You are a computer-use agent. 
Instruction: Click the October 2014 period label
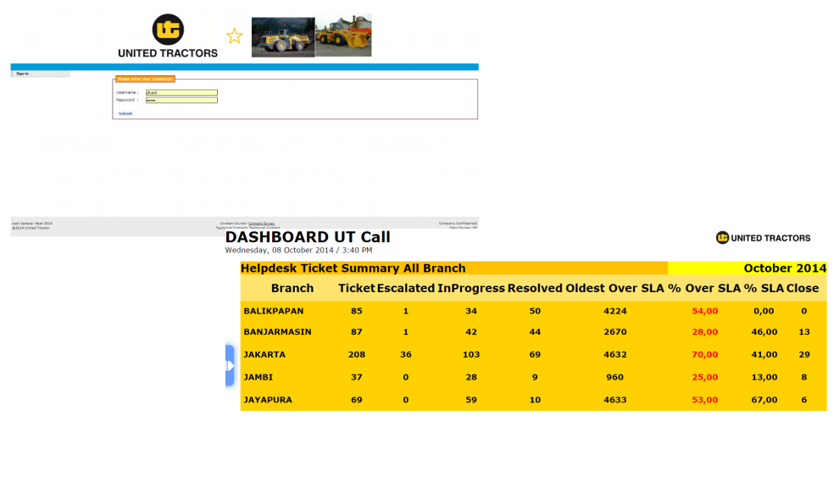785,268
